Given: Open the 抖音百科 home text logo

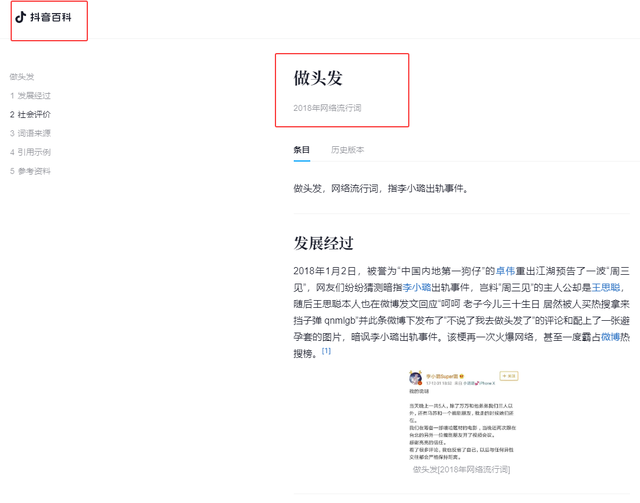Looking at the screenshot, I should coord(51,17).
